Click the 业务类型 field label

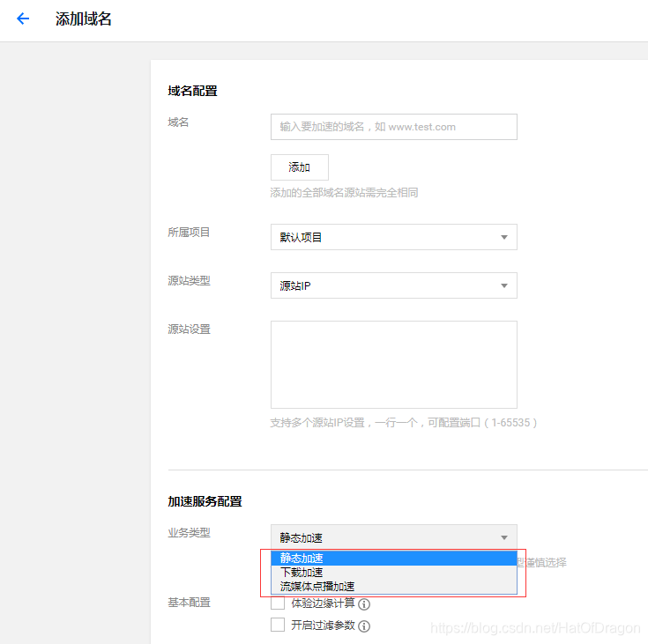[189, 533]
